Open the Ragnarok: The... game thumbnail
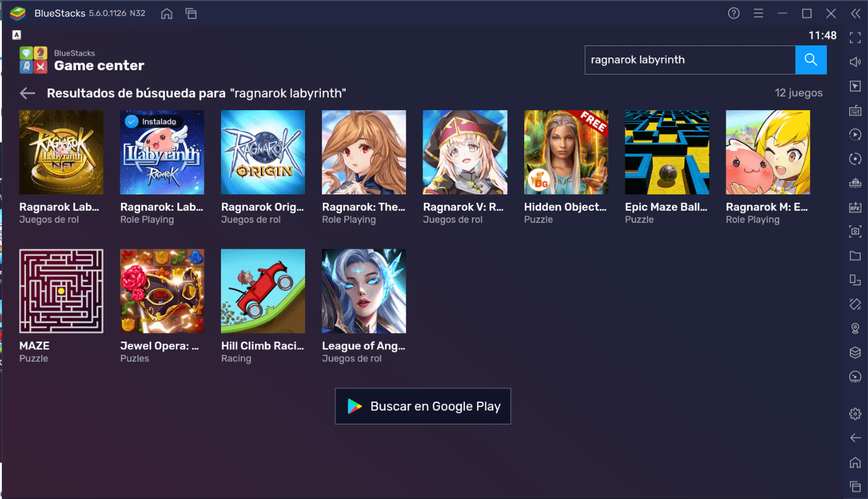868x499 pixels. pyautogui.click(x=364, y=152)
